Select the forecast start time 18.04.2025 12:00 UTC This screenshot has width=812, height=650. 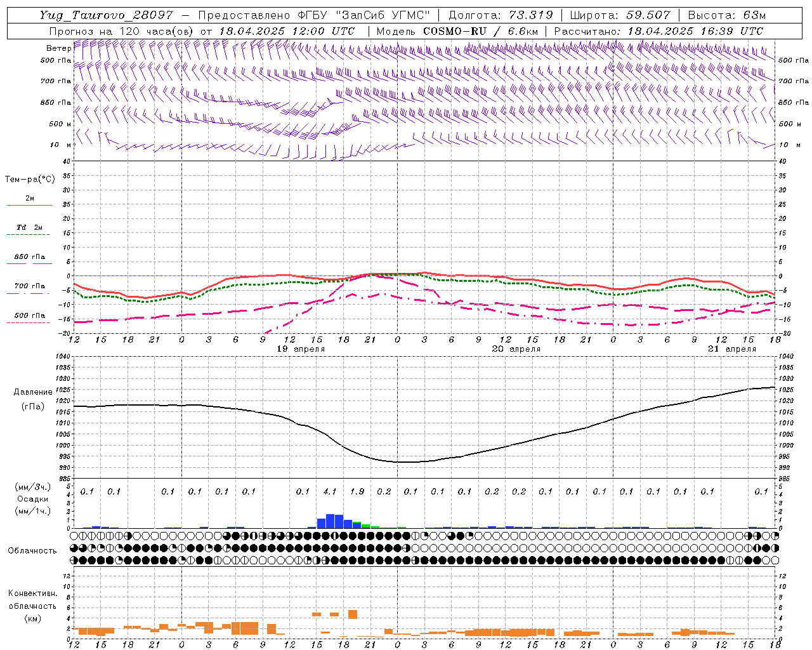(x=287, y=31)
